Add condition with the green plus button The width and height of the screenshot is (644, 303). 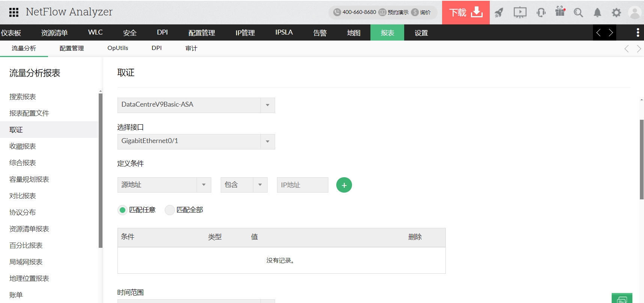coord(344,185)
